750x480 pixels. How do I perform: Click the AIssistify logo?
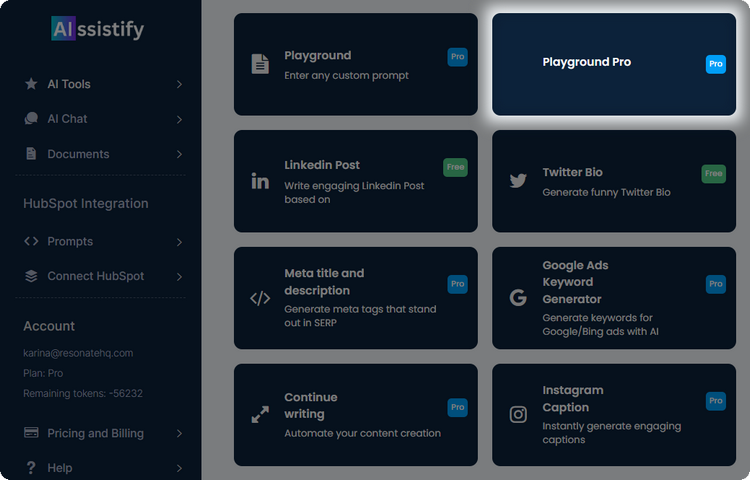(98, 29)
